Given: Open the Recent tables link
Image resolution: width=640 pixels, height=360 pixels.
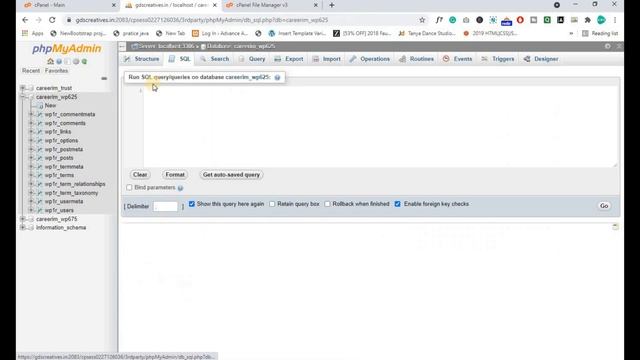Looking at the screenshot, I should coord(31,71).
